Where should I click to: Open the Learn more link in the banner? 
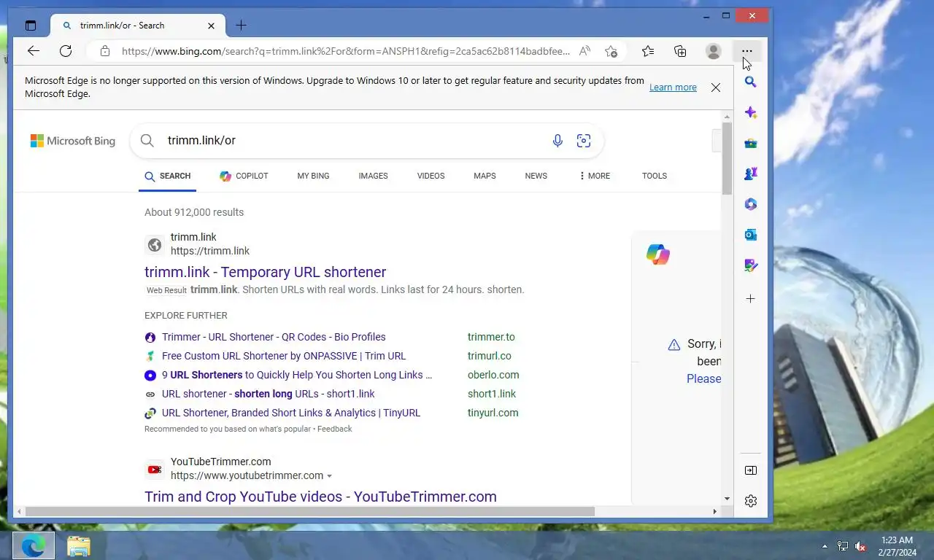(x=673, y=87)
